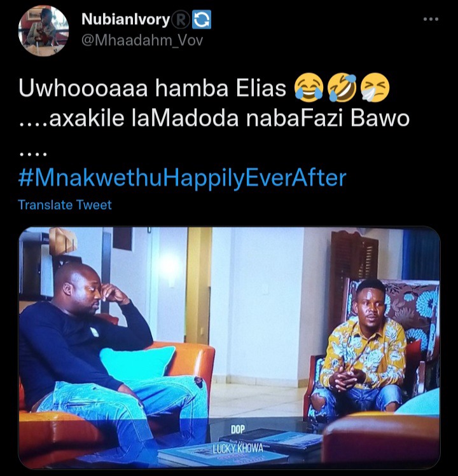The image size is (458, 476).
Task: Click the Lucky Khowa credit text
Action: [x=238, y=449]
